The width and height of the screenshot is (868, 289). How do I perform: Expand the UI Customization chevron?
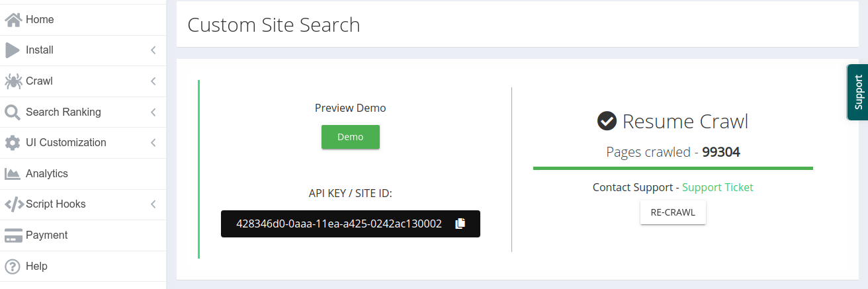tap(153, 143)
